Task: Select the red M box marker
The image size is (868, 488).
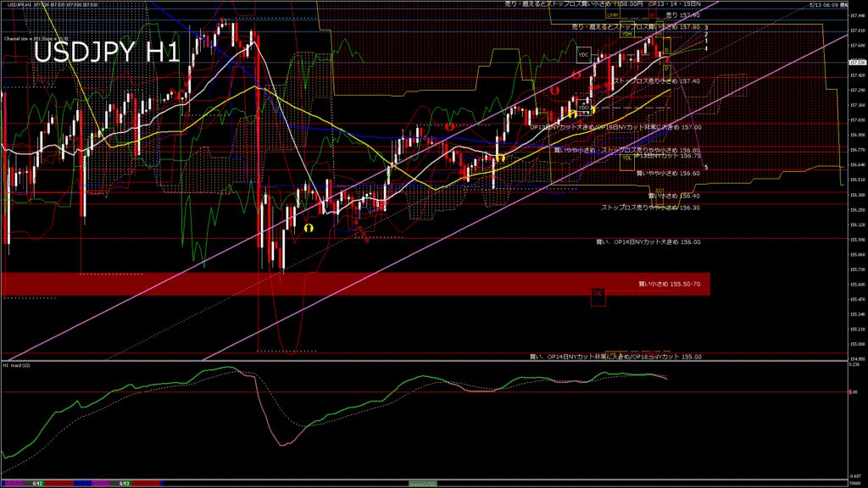Action: (653, 14)
